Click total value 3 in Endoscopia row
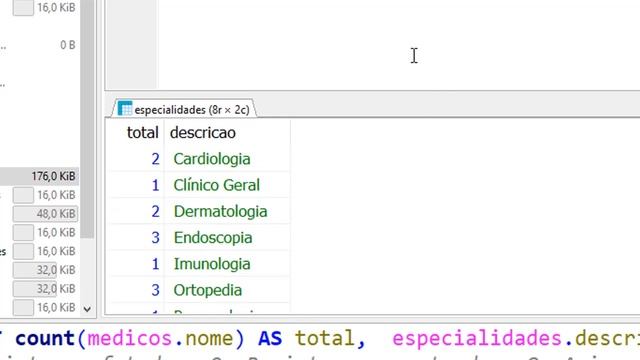Image resolution: width=640 pixels, height=360 pixels. [x=156, y=238]
